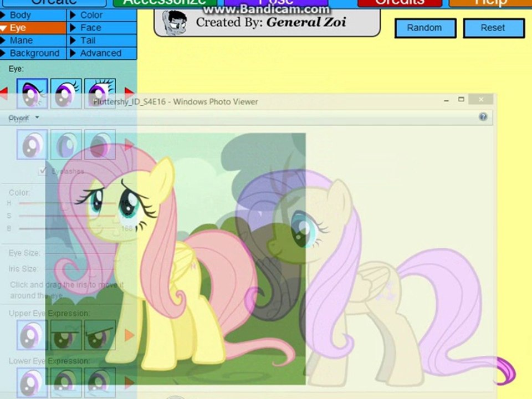Screen dimensions: 532x399
Task: Show next eye shapes with right arrow
Action: point(129,93)
